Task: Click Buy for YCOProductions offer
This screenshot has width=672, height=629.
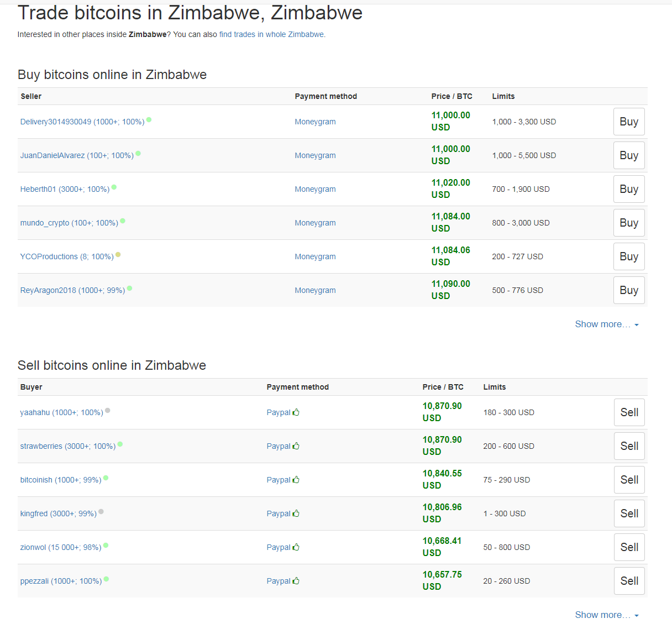Action: 629,256
